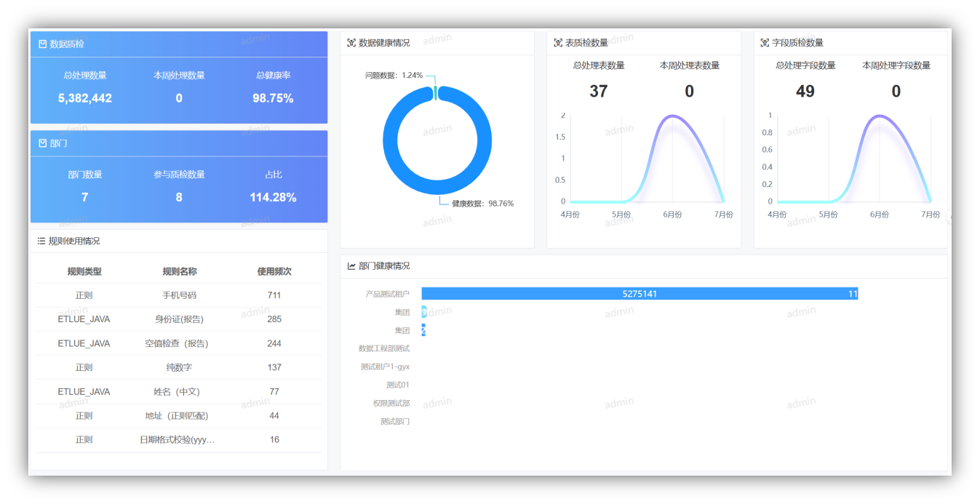
Task: Select the 手机号码 rule row
Action: 178,295
